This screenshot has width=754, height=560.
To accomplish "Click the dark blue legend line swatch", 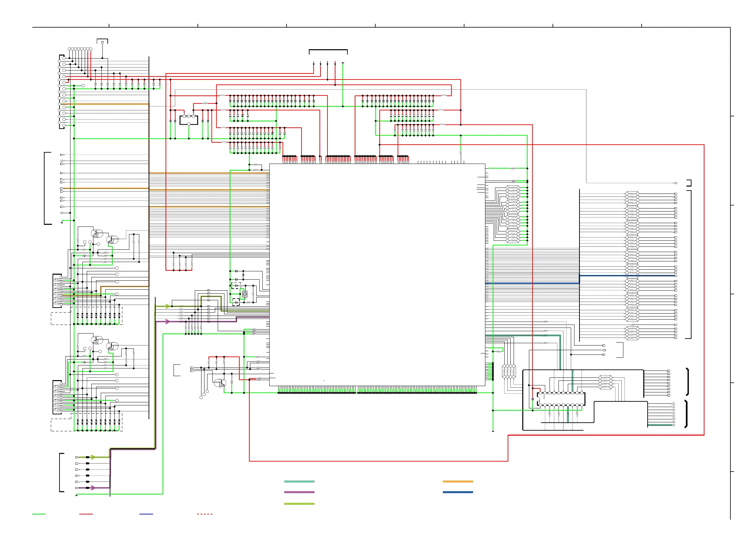I will (457, 492).
